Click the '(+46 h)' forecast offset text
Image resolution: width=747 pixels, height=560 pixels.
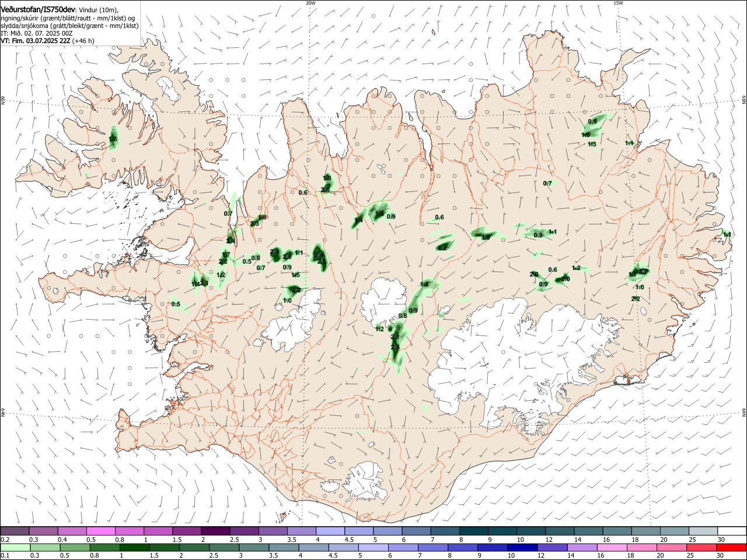(x=83, y=41)
